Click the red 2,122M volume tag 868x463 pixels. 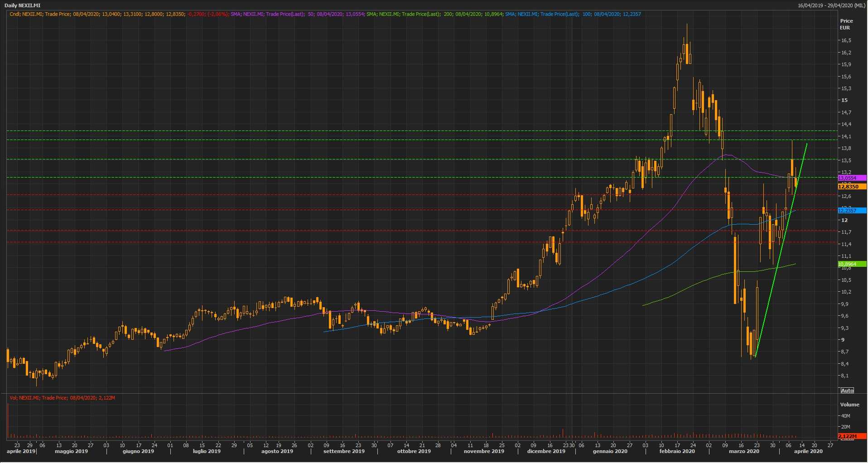tap(851, 436)
